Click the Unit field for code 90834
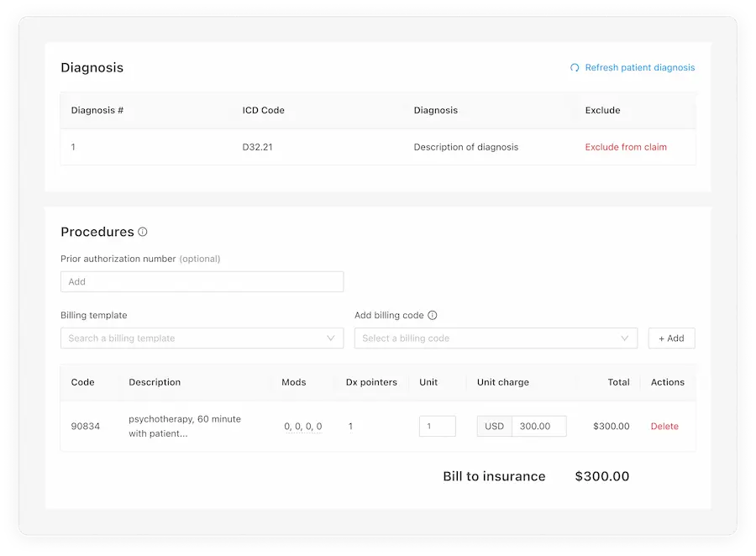This screenshot has height=556, width=756. coord(437,426)
